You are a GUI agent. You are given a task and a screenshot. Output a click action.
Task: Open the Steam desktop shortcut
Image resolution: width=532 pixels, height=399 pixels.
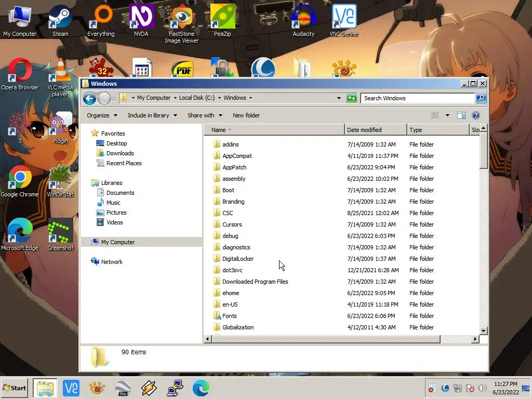click(x=60, y=20)
